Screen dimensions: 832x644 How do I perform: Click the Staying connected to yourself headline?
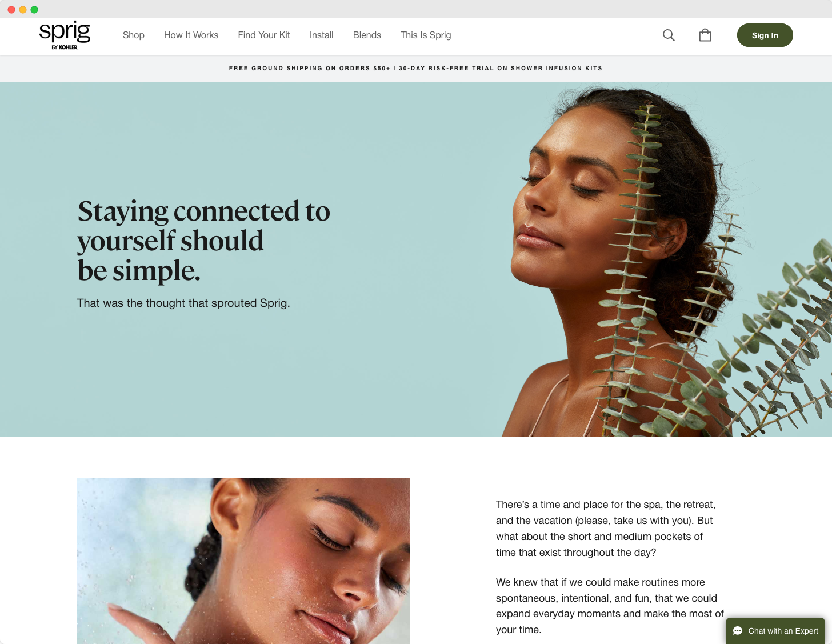(204, 241)
